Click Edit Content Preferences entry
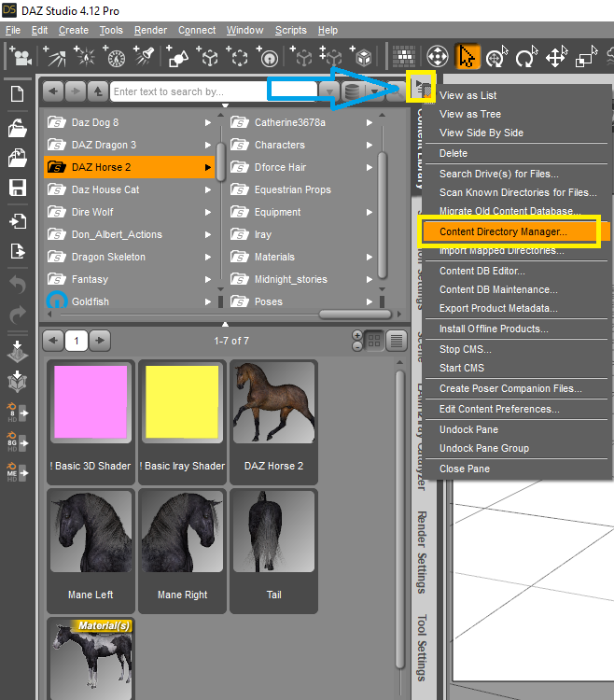The width and height of the screenshot is (614, 700). [499, 410]
